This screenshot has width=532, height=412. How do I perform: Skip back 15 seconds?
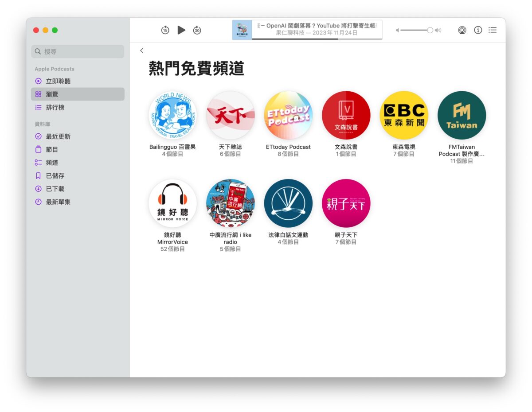pyautogui.click(x=165, y=30)
